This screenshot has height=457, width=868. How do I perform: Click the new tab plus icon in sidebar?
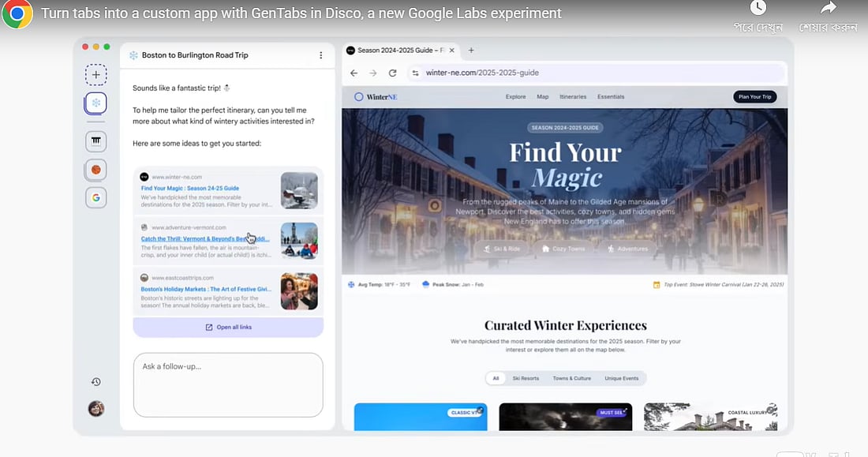95,75
